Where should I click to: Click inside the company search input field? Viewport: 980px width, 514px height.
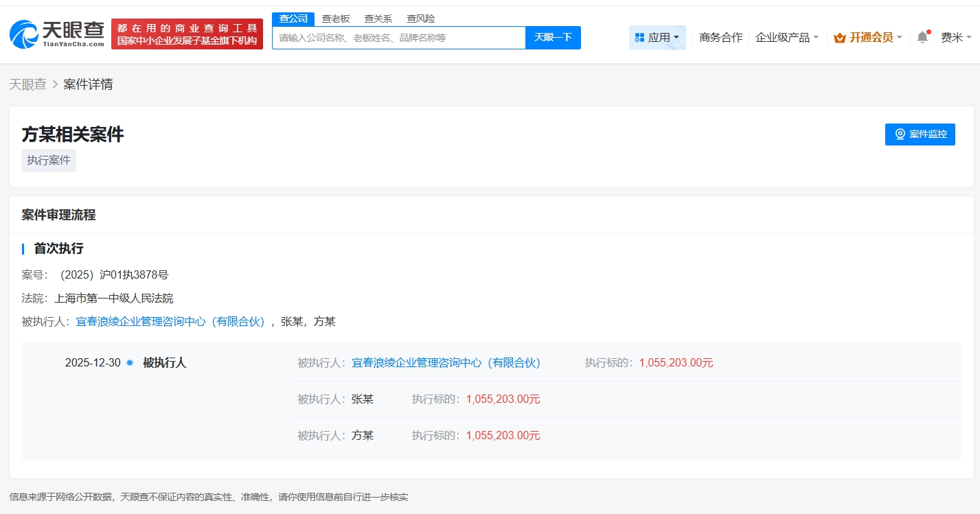[x=398, y=38]
